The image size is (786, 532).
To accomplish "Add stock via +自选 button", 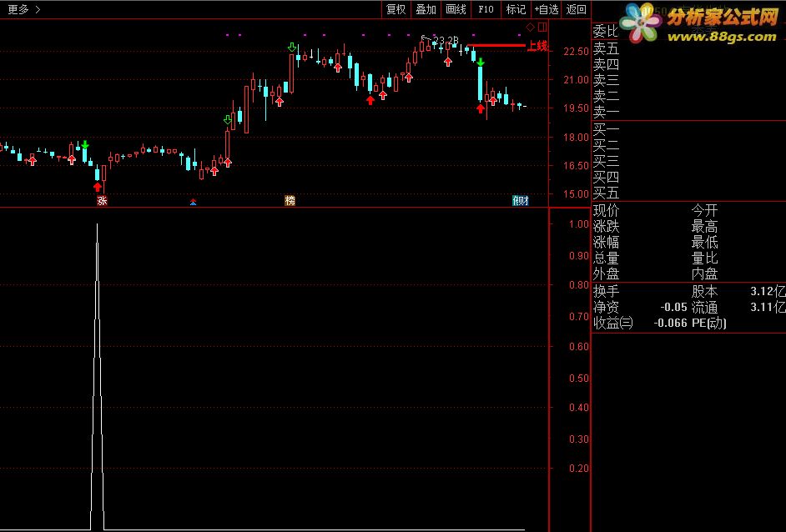I will pos(547,9).
